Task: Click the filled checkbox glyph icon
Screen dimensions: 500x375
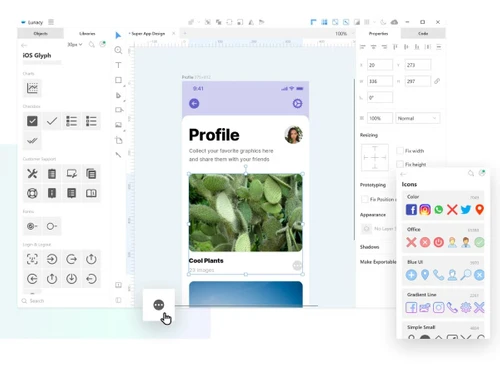Action: [x=32, y=121]
